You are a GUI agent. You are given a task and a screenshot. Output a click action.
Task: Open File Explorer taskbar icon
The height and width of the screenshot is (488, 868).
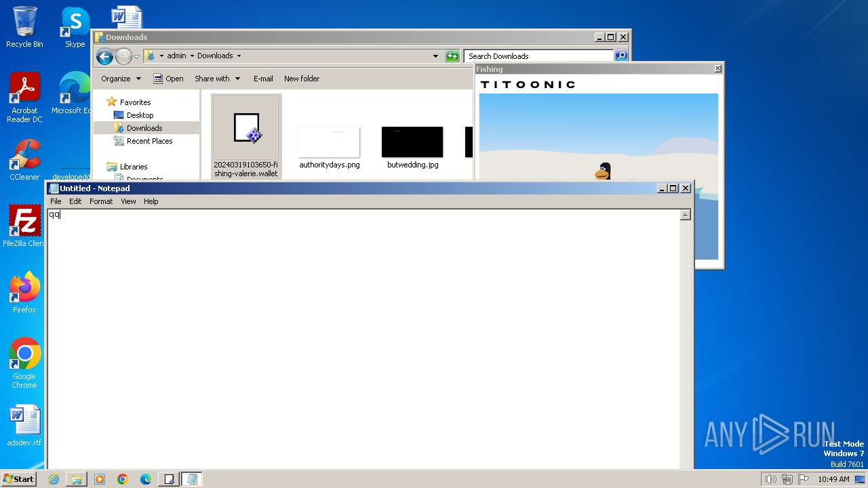77,479
